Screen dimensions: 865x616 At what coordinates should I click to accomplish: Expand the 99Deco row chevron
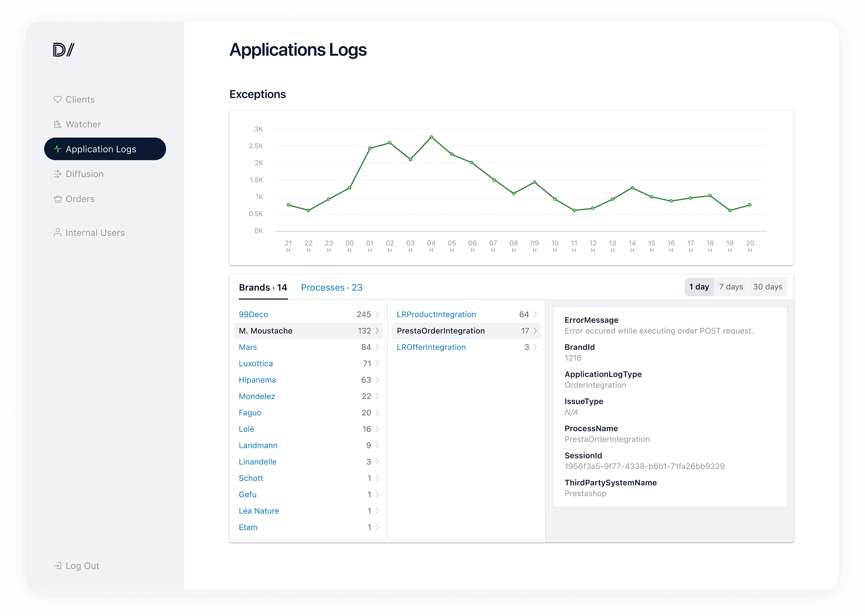[x=377, y=314]
